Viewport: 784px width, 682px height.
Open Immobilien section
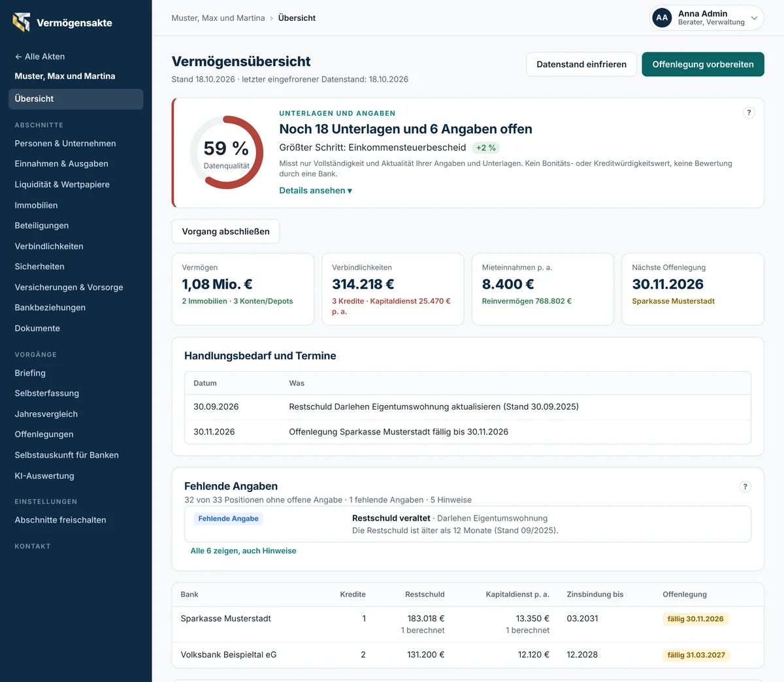click(36, 205)
